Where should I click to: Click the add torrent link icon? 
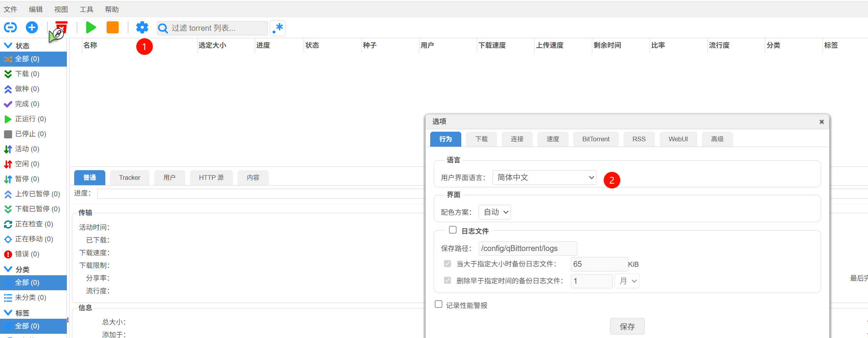pyautogui.click(x=10, y=27)
